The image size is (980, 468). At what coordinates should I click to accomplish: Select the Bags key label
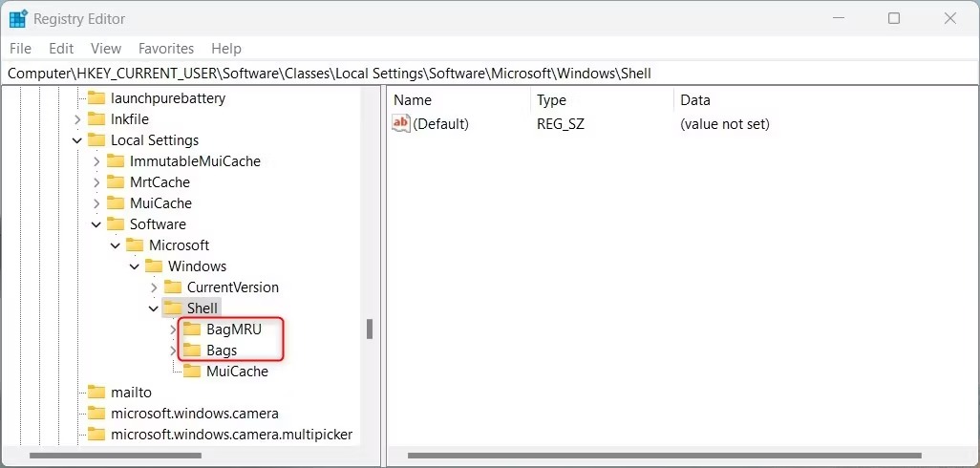point(222,351)
